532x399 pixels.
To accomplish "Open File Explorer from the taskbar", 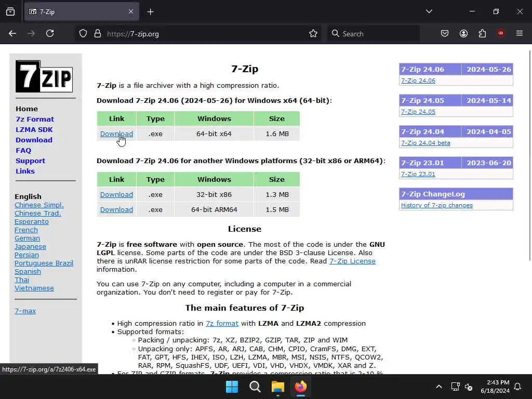I will click(278, 387).
